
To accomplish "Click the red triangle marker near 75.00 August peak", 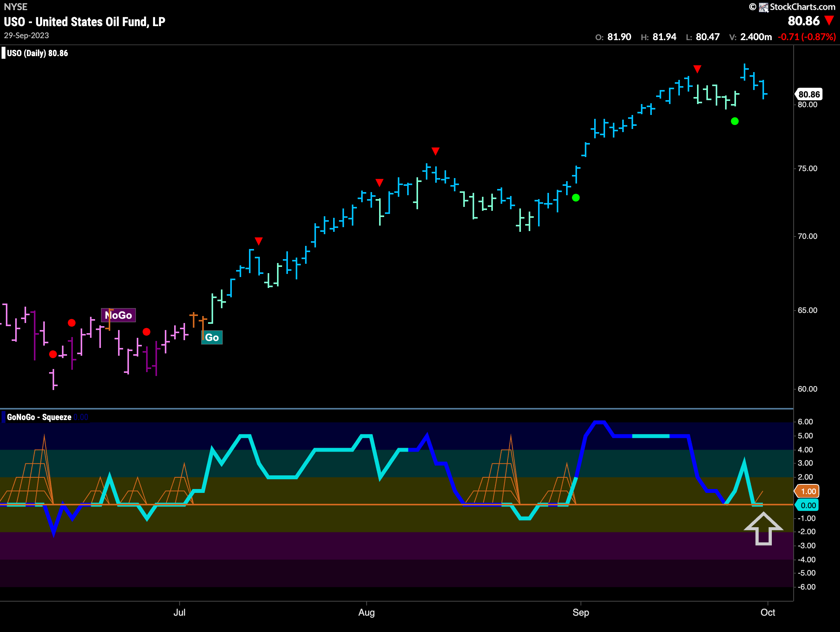I will (436, 151).
